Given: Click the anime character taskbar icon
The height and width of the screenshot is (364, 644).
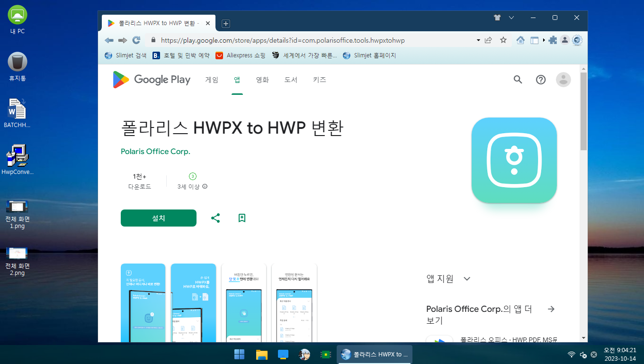Looking at the screenshot, I should click(304, 354).
